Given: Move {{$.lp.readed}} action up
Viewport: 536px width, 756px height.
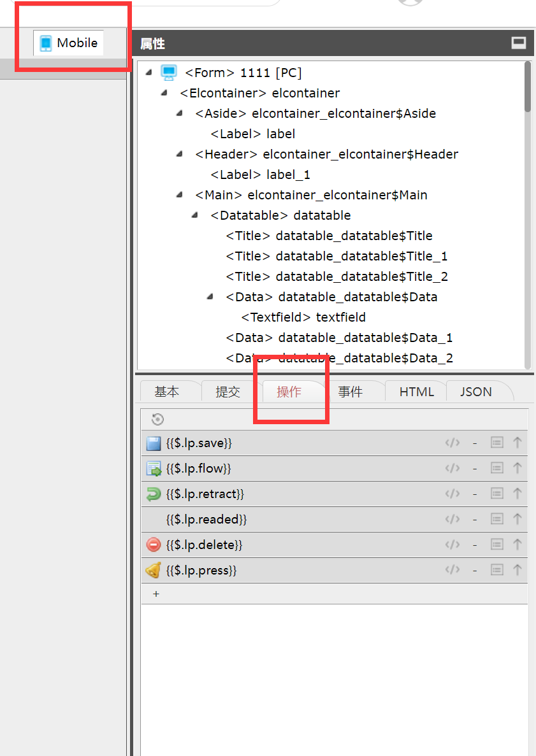Looking at the screenshot, I should coord(517,519).
